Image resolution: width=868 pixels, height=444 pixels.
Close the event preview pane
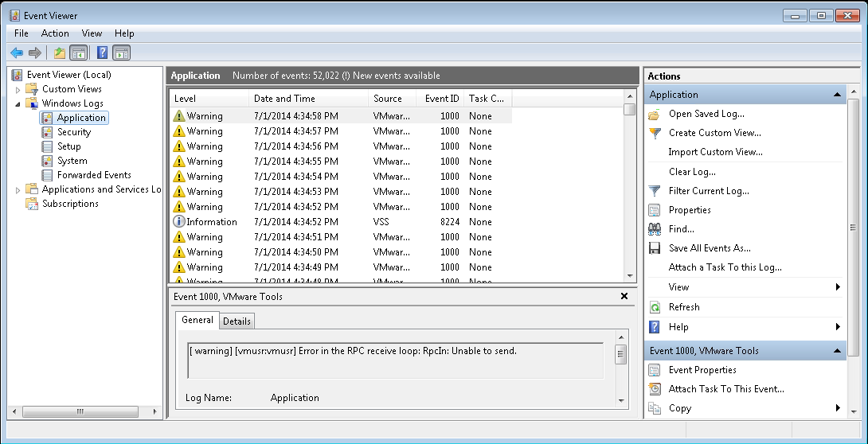pyautogui.click(x=624, y=296)
